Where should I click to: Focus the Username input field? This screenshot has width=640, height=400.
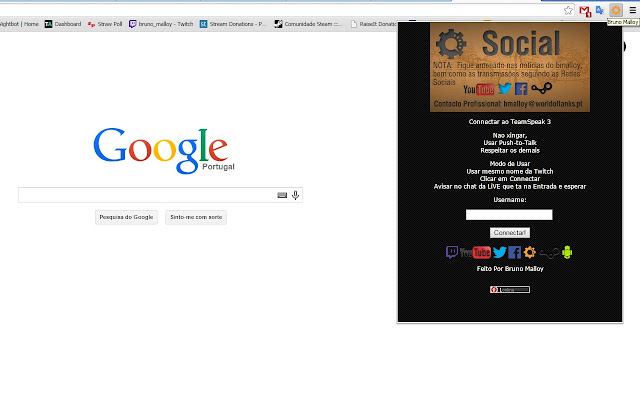click(x=509, y=215)
